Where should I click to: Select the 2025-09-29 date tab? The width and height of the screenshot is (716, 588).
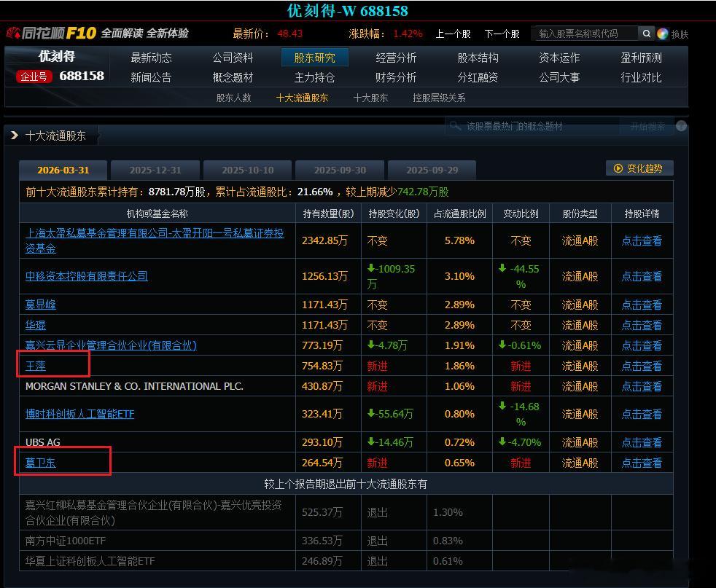click(x=432, y=170)
